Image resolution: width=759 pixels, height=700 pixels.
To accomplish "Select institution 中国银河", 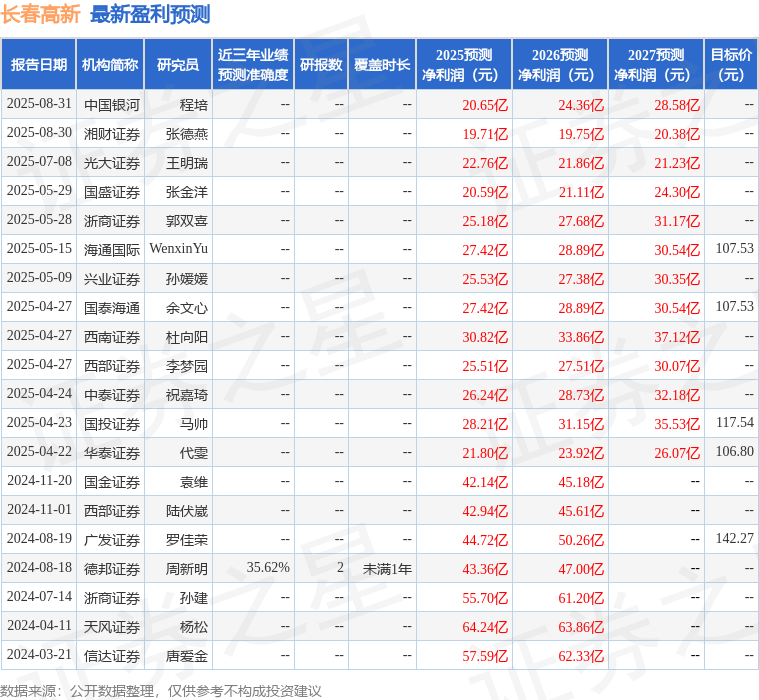I will tap(112, 105).
